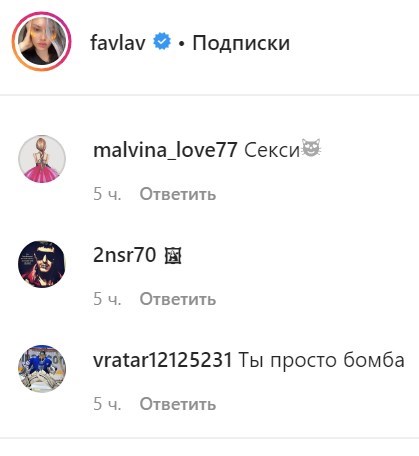Viewport: 419px width, 456px height.
Task: Click the comment text Секси
Action: 272,151
